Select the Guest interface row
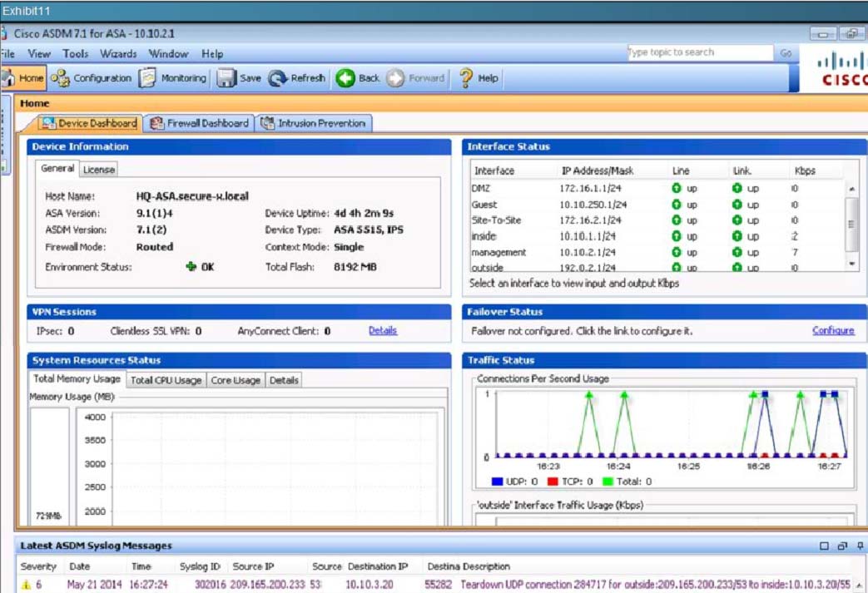 [657, 205]
